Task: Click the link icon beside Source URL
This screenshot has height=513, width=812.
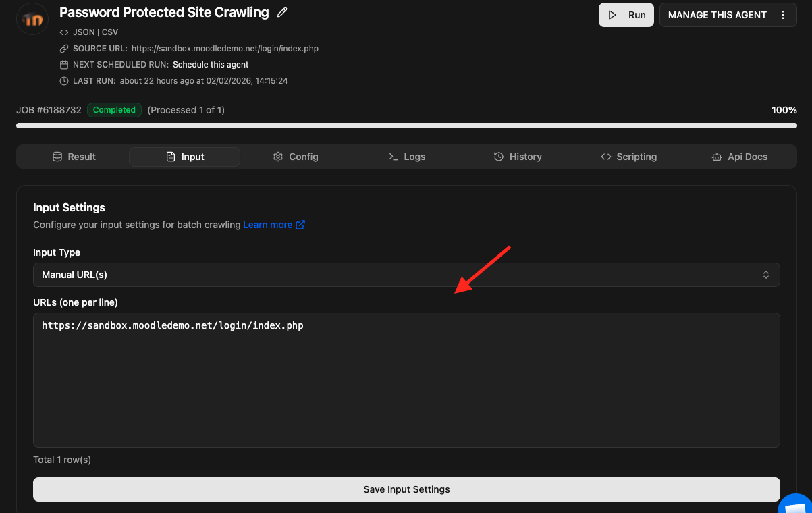Action: pos(64,49)
